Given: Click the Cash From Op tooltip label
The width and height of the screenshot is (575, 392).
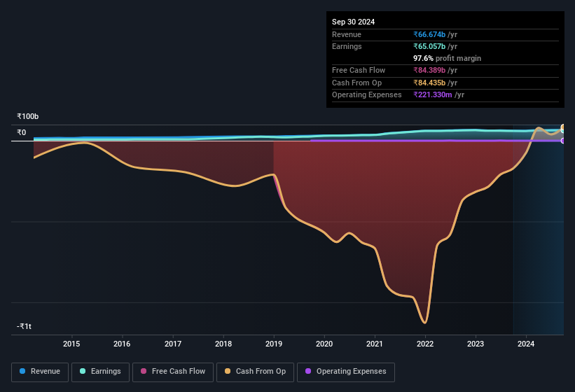Looking at the screenshot, I should (x=356, y=83).
